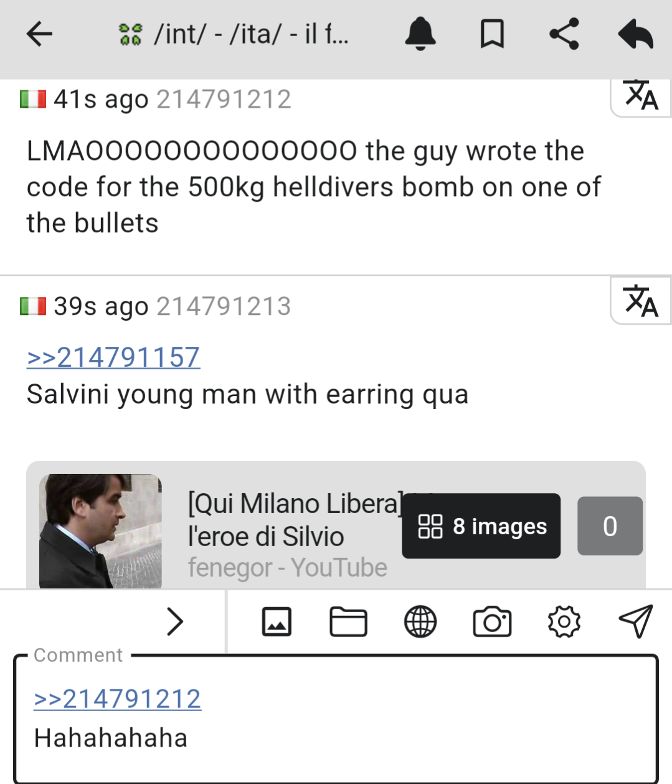Focus the Comment text field
Image resolution: width=672 pixels, height=784 pixels.
[x=336, y=719]
